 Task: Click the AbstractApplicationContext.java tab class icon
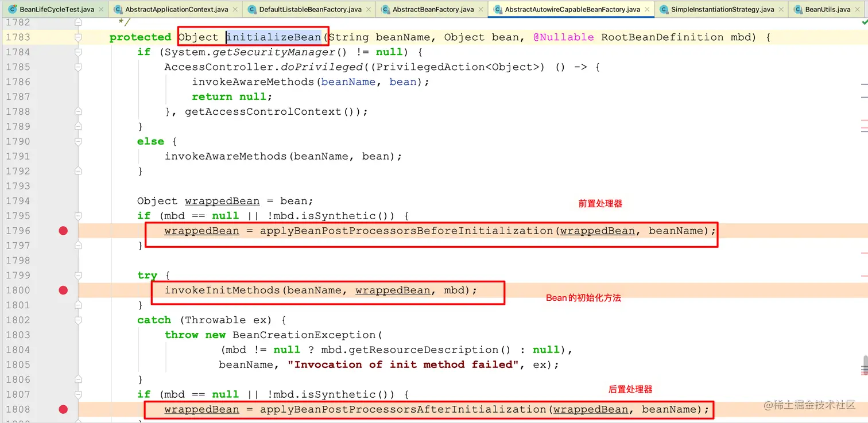coord(118,9)
